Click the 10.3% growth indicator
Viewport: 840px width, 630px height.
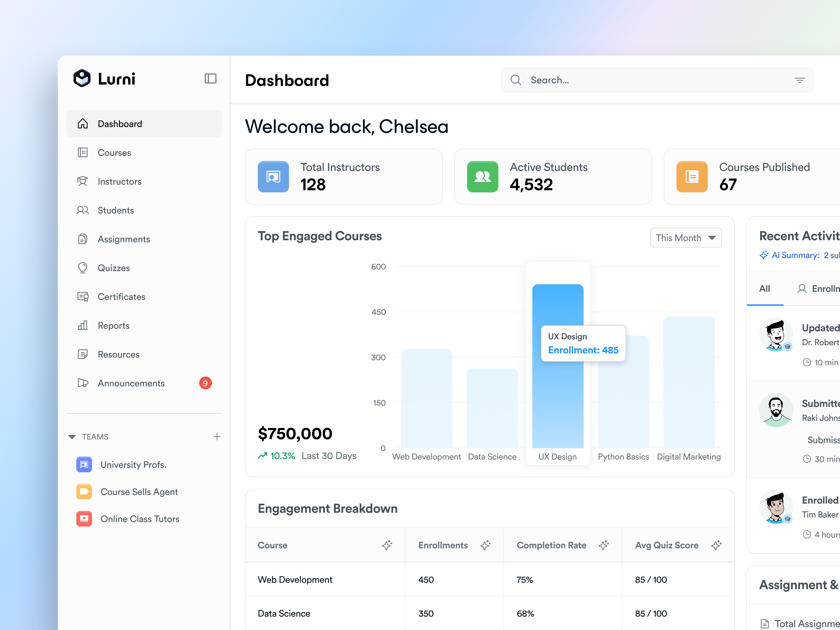pos(276,456)
